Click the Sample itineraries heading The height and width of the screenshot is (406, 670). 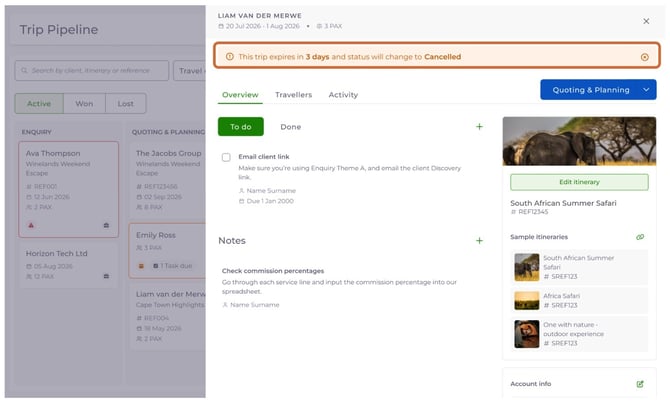point(539,237)
